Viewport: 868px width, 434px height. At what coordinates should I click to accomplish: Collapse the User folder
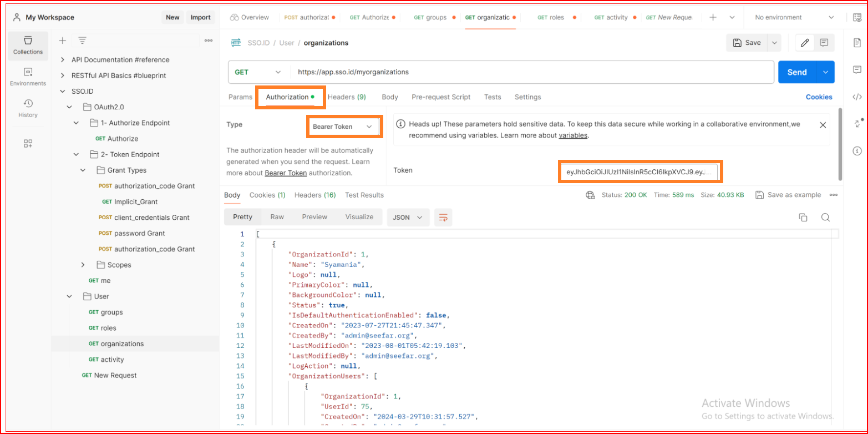click(69, 296)
